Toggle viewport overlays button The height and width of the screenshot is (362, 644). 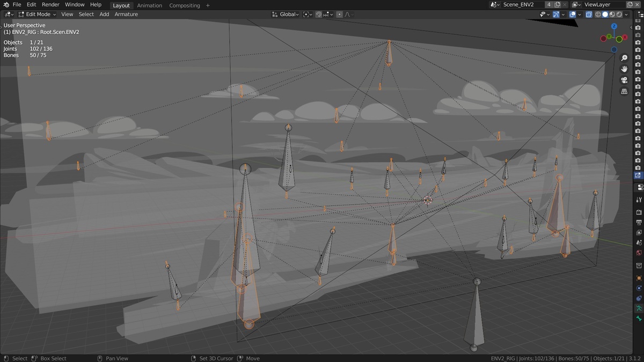click(573, 14)
